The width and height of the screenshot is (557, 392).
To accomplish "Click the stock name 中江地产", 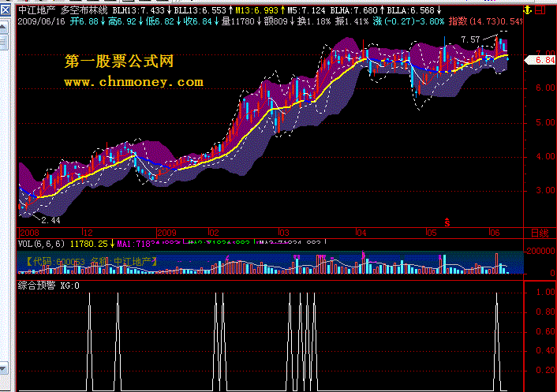I will 36,10.
